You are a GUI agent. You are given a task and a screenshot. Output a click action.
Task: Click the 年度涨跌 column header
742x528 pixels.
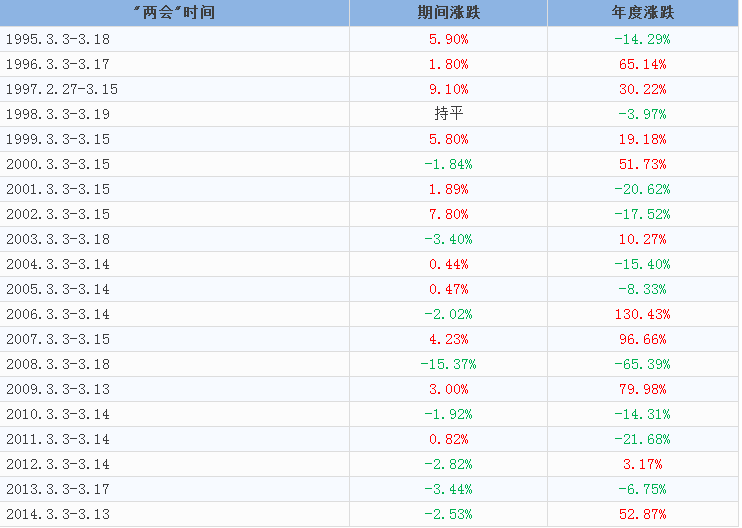point(642,13)
